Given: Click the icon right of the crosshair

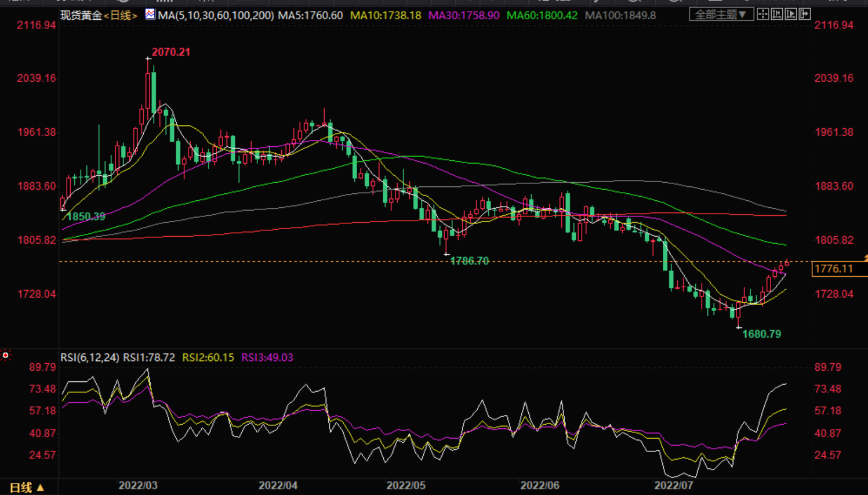Looking at the screenshot, I should pyautogui.click(x=777, y=15).
